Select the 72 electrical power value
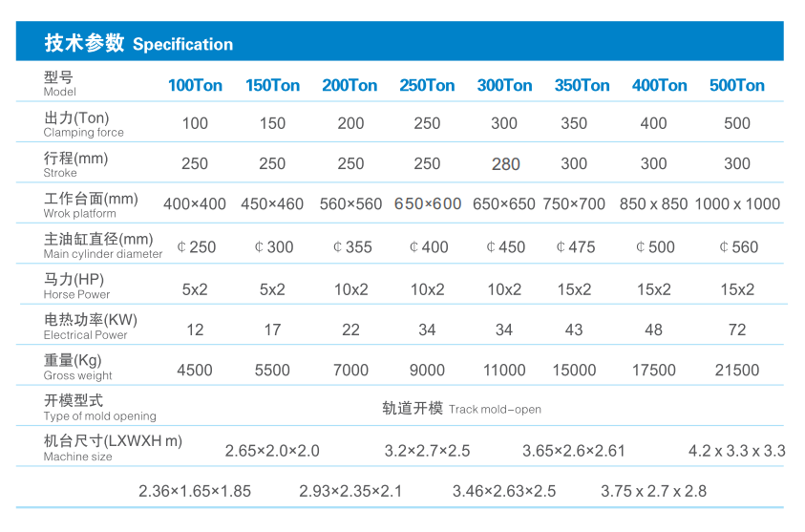This screenshot has width=805, height=532. [736, 330]
